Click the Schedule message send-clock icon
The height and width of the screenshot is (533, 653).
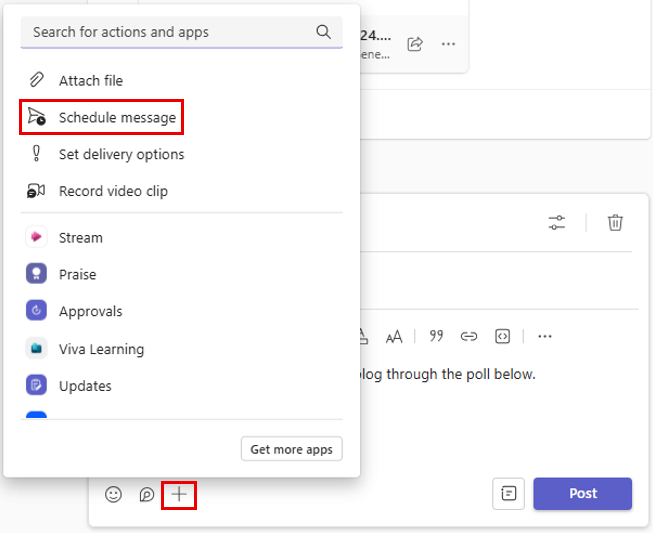[x=37, y=117]
